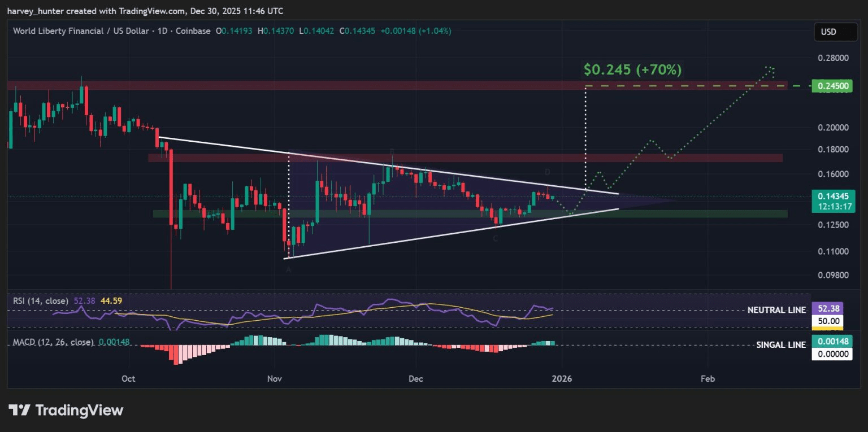The width and height of the screenshot is (868, 432).
Task: Click the green 0.24500 price axis label
Action: (832, 86)
